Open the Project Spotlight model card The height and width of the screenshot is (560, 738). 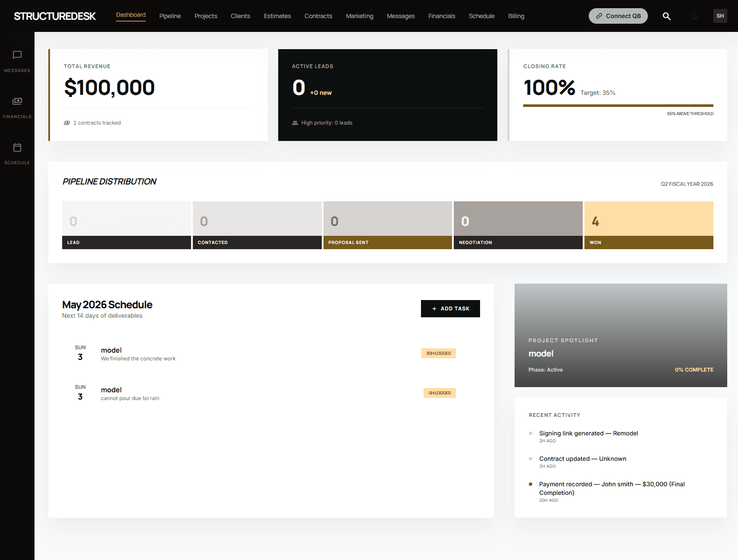coord(621,335)
